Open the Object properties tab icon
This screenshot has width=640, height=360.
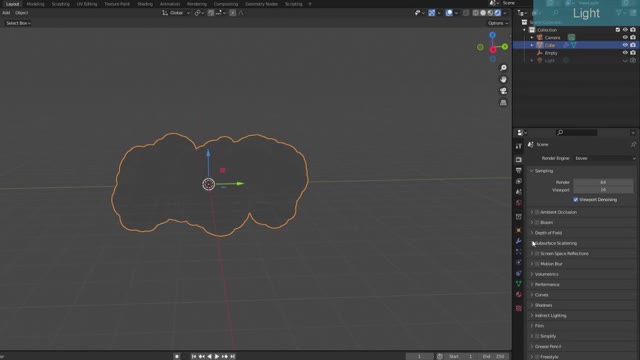[519, 230]
